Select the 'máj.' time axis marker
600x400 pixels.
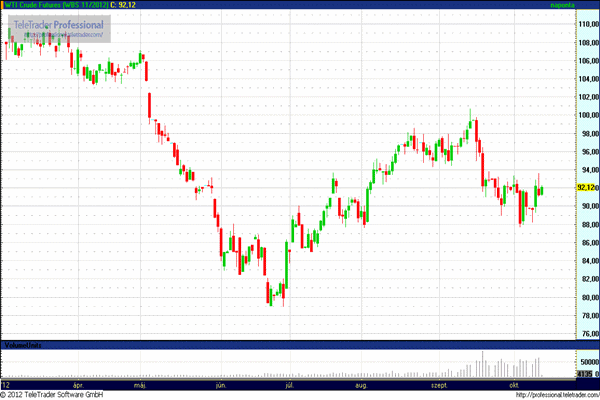click(139, 383)
